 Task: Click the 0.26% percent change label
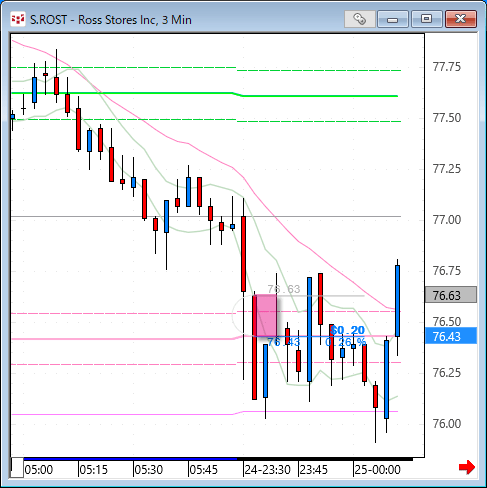point(346,342)
